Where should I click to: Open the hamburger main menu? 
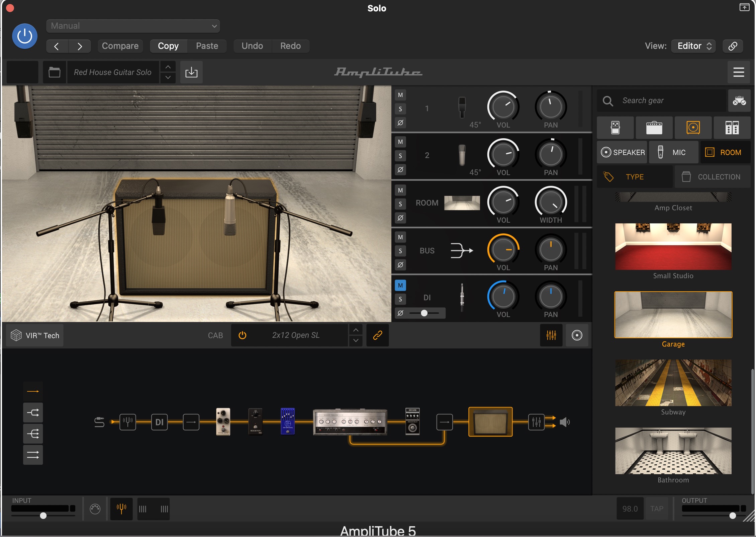[739, 72]
